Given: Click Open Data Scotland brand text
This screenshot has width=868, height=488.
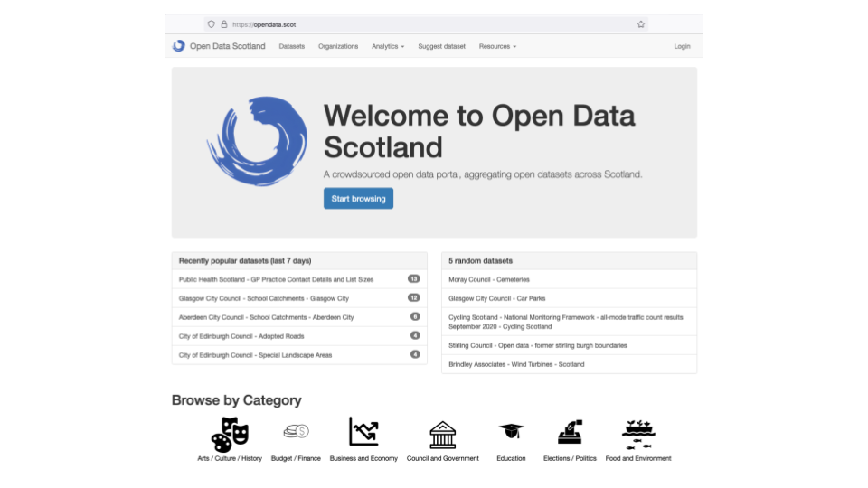Looking at the screenshot, I should 228,46.
